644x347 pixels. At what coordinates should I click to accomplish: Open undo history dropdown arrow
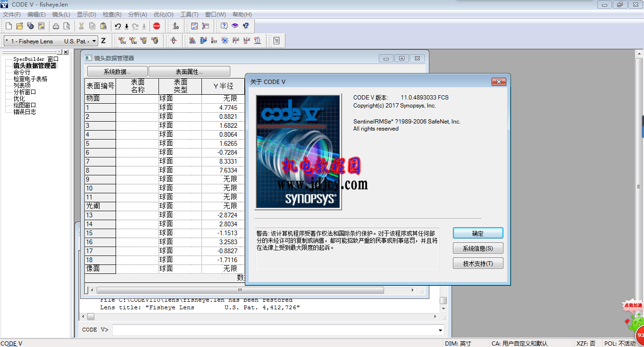(126, 26)
